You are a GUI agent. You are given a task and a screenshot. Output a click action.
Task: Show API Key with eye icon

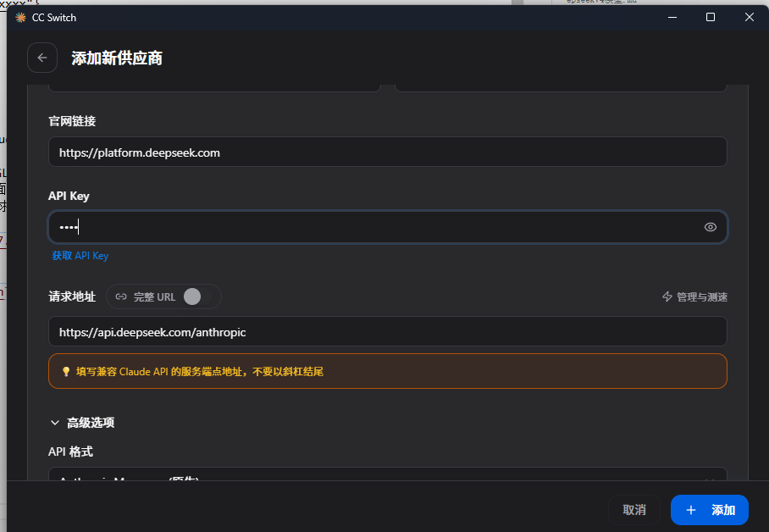tap(711, 227)
